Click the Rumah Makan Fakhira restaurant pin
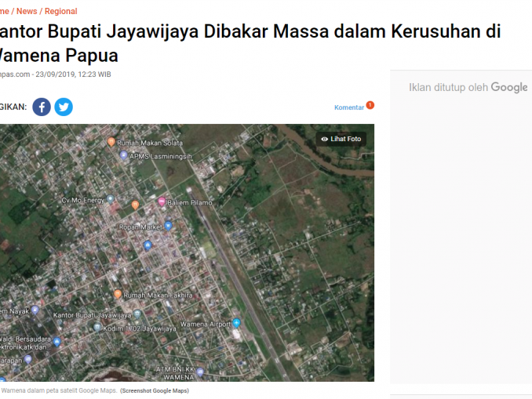The image size is (532, 399). pos(118,294)
